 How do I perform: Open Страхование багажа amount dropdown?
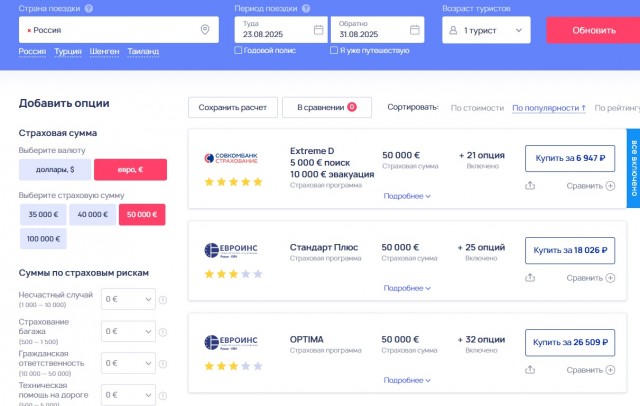coord(128,331)
